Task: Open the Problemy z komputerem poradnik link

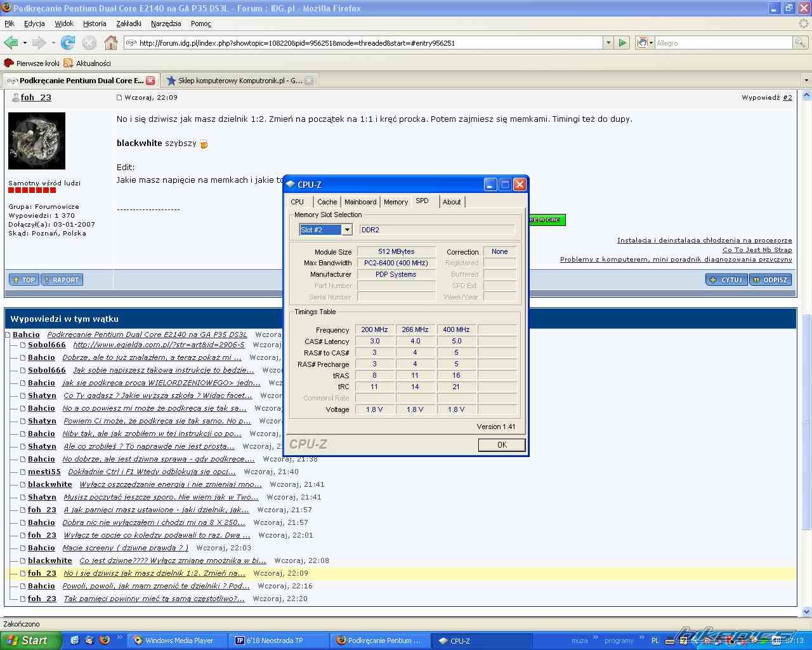Action: (676, 260)
